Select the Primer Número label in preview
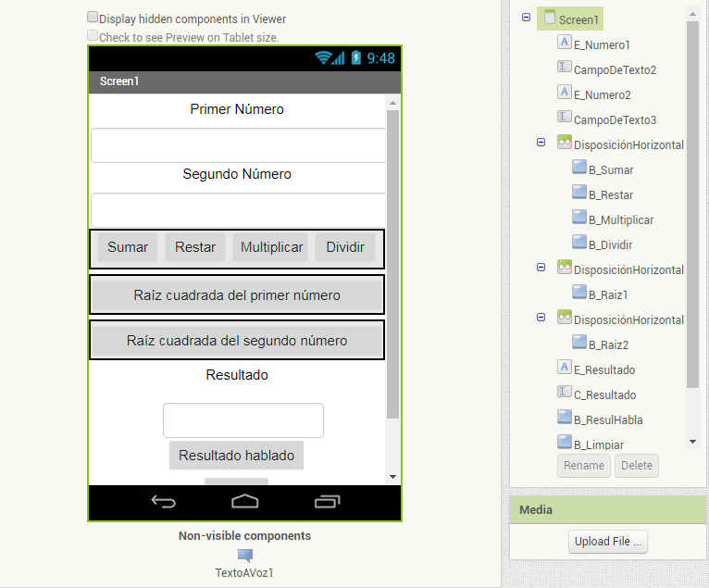The image size is (709, 588). pyautogui.click(x=237, y=109)
